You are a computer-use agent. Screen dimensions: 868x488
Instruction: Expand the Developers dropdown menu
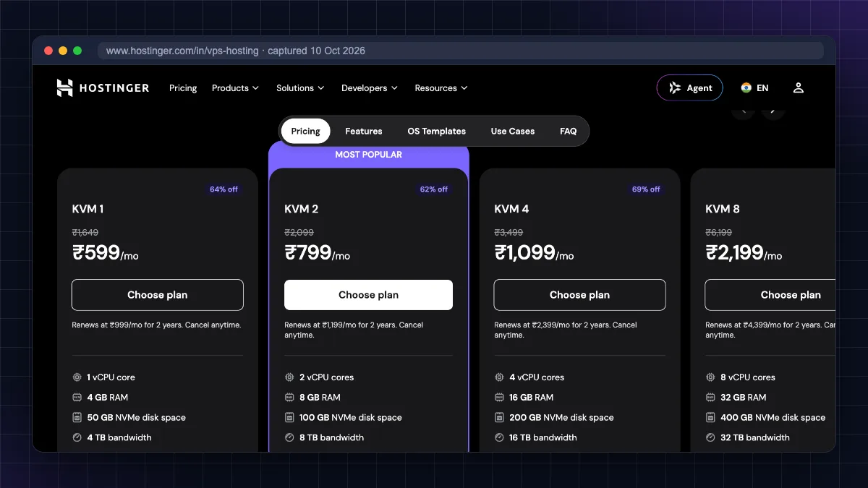pos(370,88)
